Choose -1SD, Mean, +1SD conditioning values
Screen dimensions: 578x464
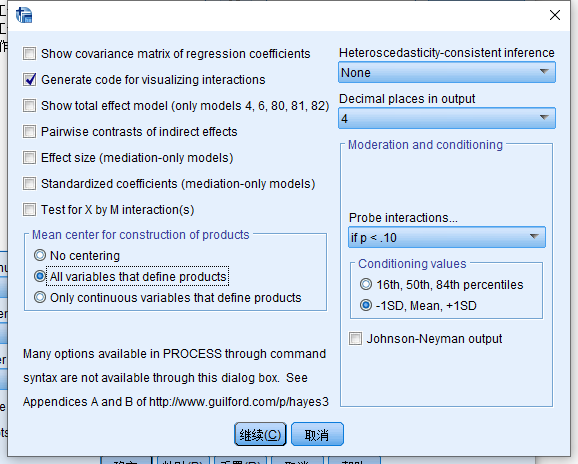[366, 306]
